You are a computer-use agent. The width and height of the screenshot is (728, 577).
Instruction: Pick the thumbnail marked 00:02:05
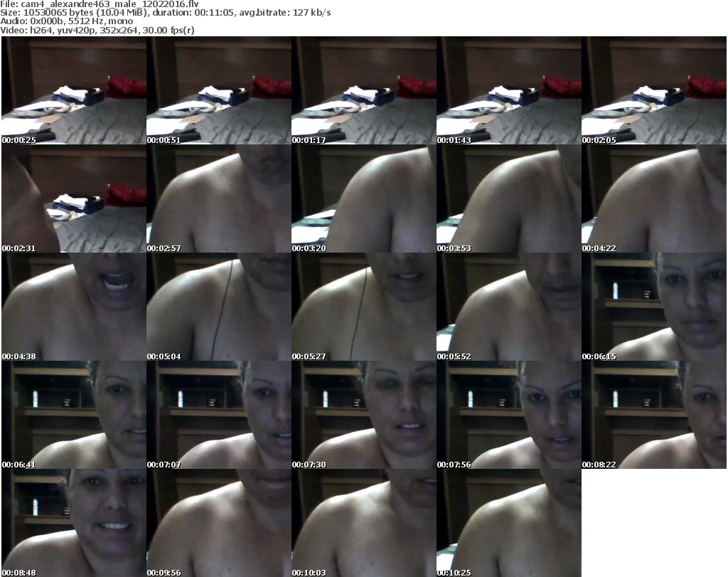[654, 90]
